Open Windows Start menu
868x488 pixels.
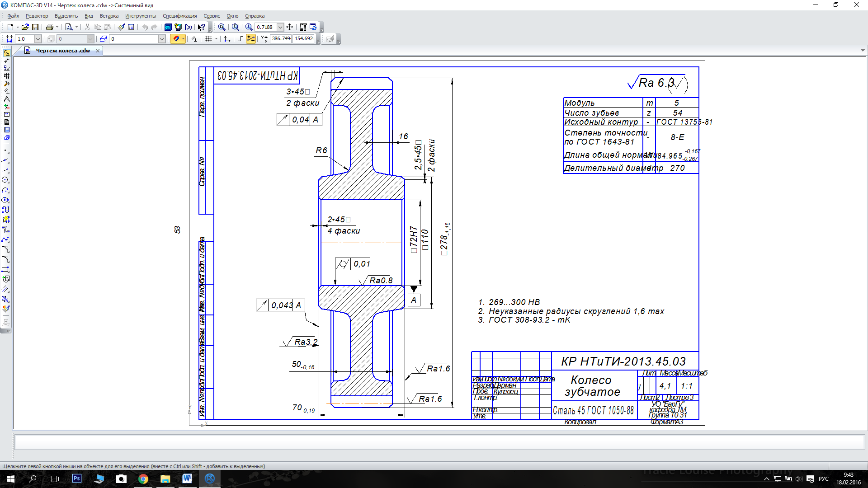pos(11,479)
